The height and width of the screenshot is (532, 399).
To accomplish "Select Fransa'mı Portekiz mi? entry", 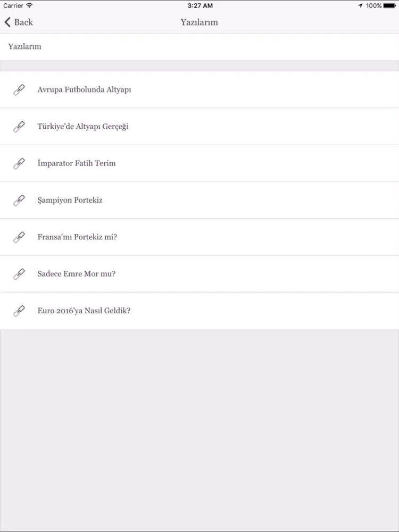I will coord(199,237).
